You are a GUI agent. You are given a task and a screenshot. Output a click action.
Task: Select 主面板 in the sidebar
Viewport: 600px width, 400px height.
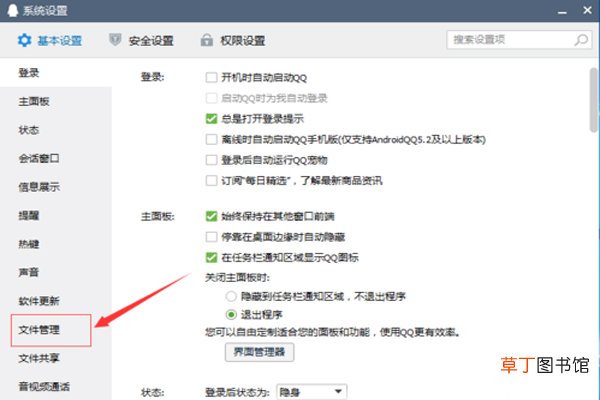[56, 101]
